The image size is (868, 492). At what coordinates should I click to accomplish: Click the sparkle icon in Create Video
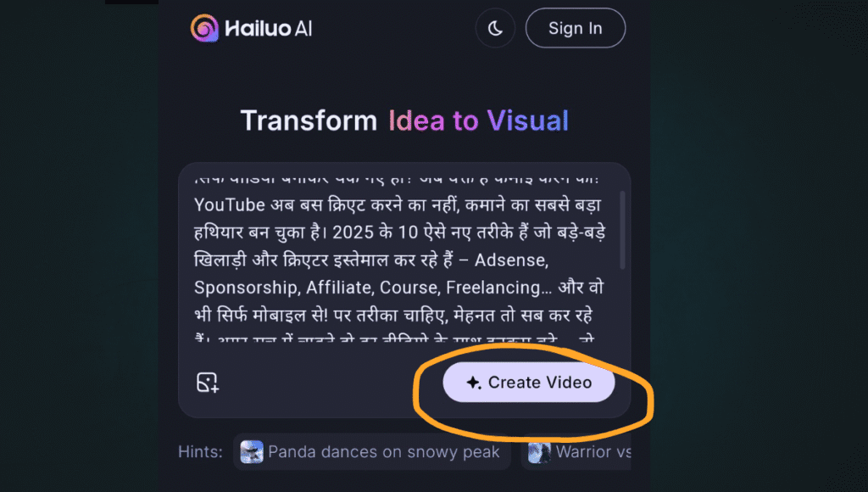[473, 383]
